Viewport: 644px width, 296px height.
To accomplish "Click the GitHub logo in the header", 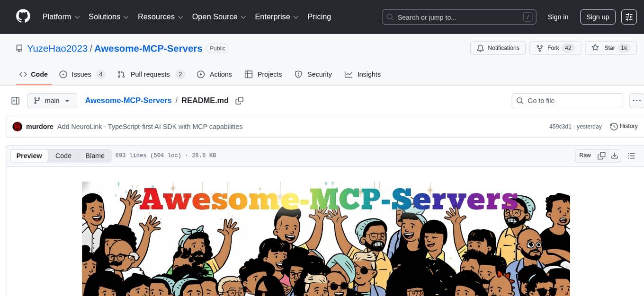I will (x=23, y=17).
